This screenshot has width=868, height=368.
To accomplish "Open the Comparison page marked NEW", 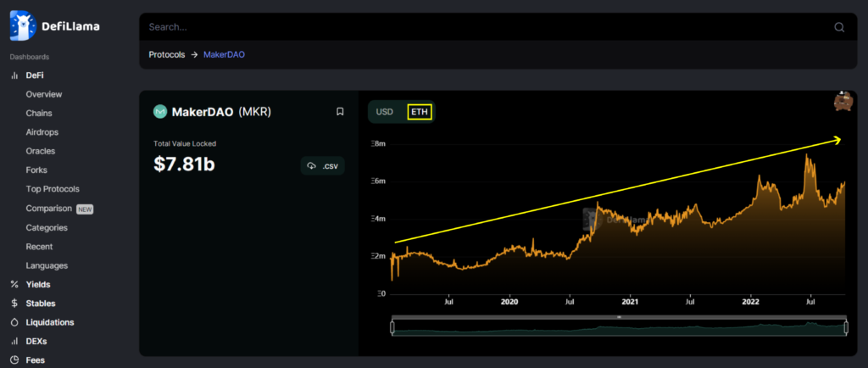I will point(49,209).
